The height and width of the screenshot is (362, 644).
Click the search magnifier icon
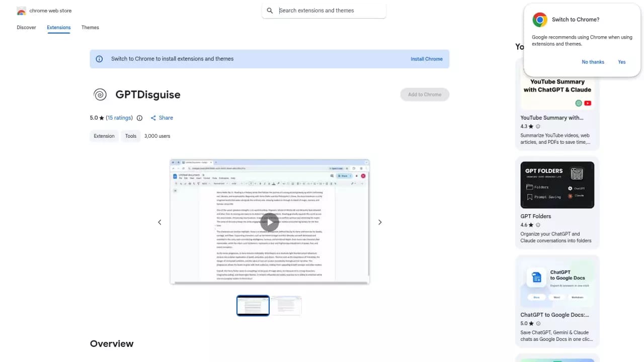click(270, 11)
